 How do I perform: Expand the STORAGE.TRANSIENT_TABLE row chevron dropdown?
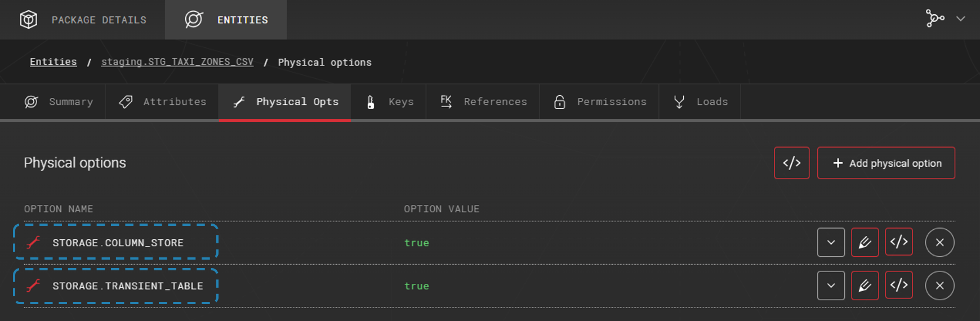tap(831, 286)
